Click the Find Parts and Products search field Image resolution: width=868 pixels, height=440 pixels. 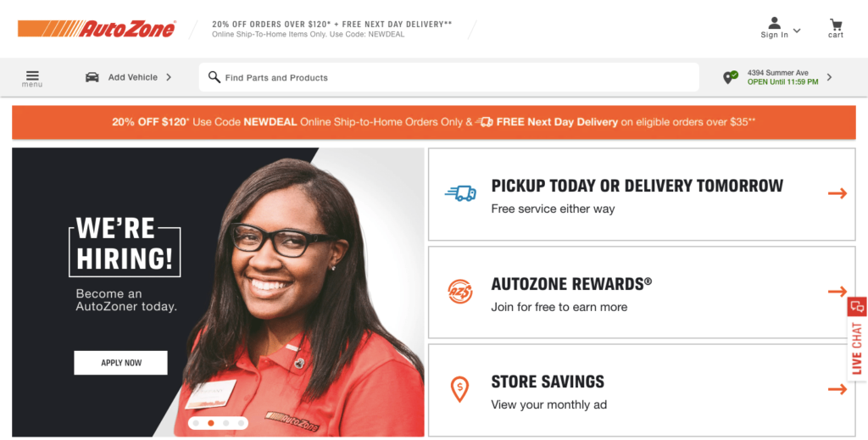click(x=449, y=77)
